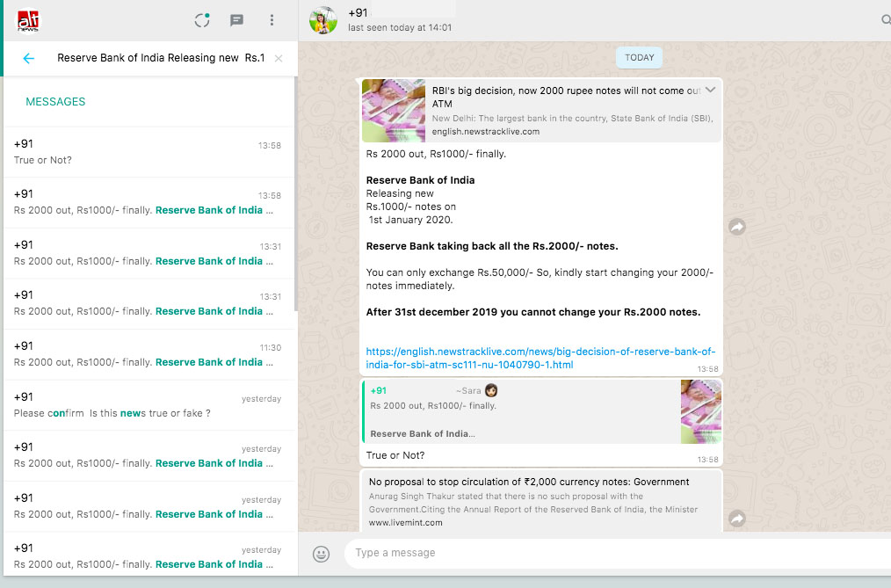Open the RBI's big decision link preview card
Screen dimensions: 891x588
541,111
